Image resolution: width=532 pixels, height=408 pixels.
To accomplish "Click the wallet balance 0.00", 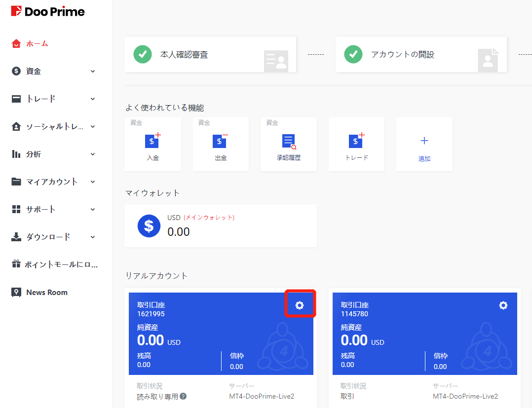I will pos(179,232).
